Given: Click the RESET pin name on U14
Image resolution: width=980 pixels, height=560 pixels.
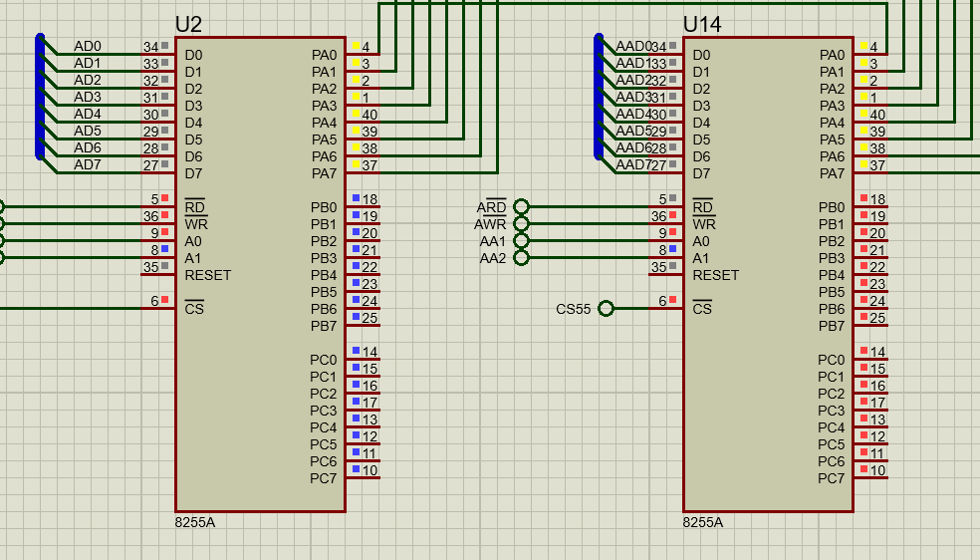Looking at the screenshot, I should [x=716, y=276].
